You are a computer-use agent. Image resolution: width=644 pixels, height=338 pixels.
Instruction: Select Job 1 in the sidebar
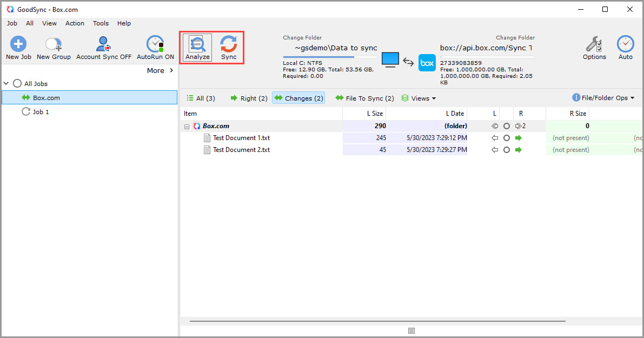click(x=41, y=112)
